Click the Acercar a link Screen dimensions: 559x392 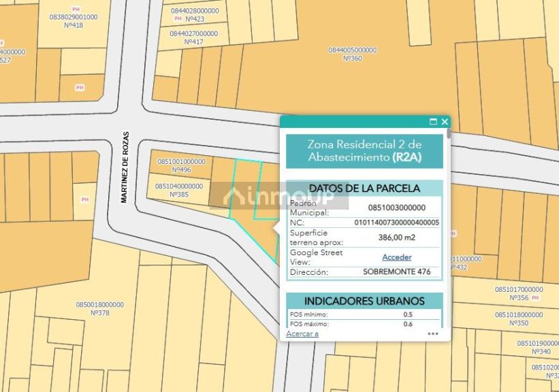click(x=304, y=335)
